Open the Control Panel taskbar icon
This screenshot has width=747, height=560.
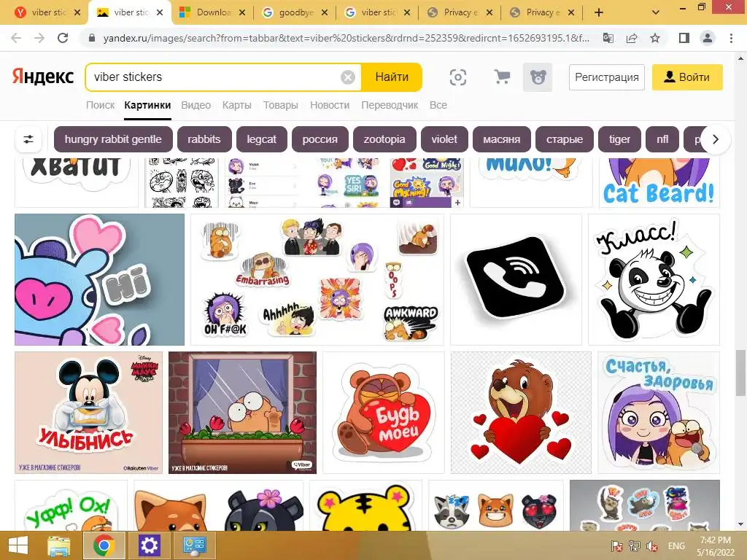pyautogui.click(x=194, y=545)
